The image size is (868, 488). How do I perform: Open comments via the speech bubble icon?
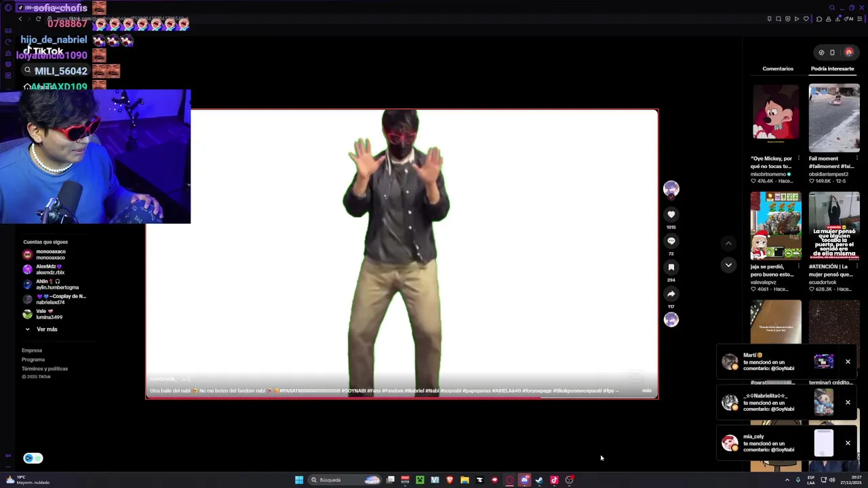click(x=671, y=241)
